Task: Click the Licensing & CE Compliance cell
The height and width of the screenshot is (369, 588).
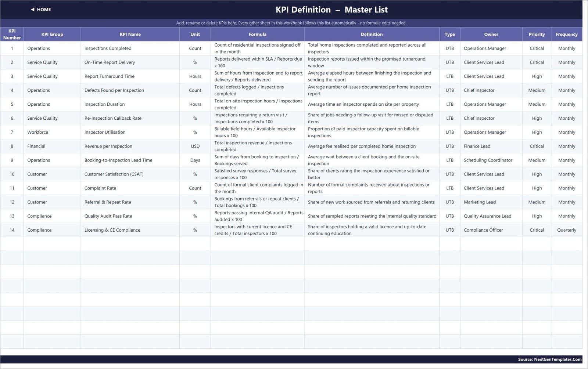Action: (x=130, y=230)
